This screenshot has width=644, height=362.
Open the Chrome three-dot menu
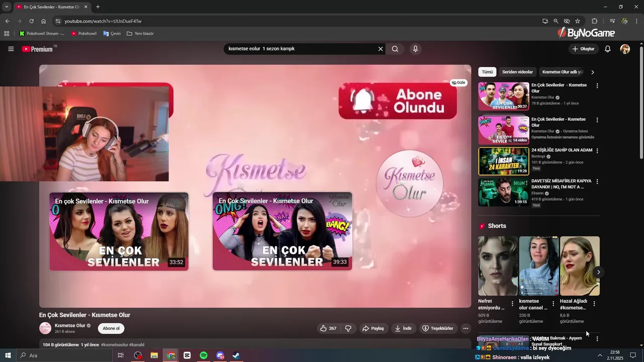pos(636,21)
